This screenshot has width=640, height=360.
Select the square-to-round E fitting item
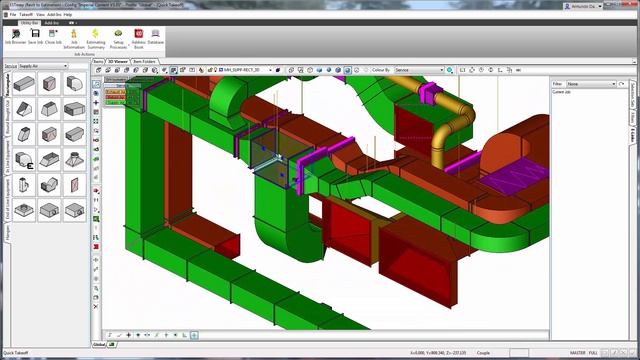coord(24,160)
